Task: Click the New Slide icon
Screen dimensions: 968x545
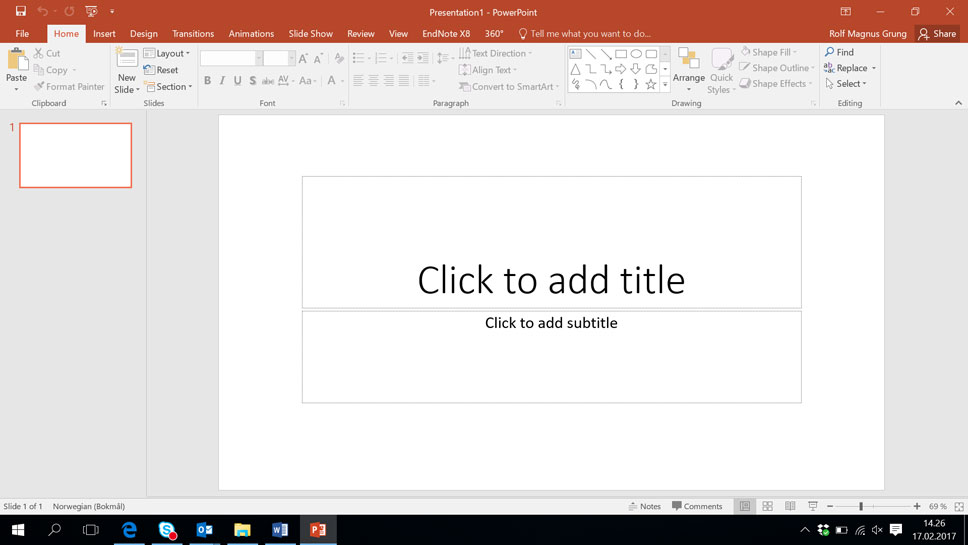Action: (x=126, y=59)
